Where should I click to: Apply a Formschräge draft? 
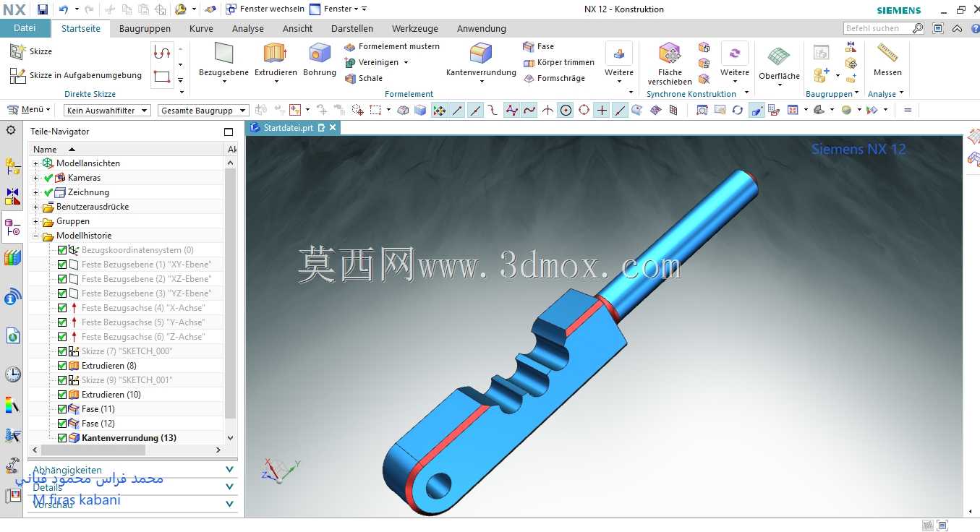pos(554,78)
